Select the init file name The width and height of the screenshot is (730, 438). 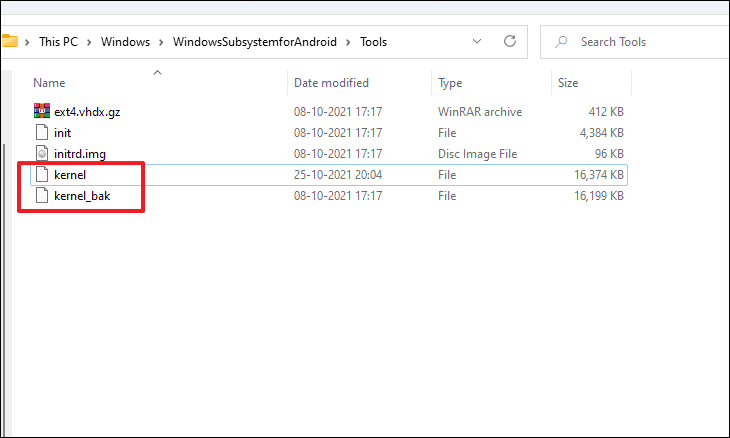(62, 133)
